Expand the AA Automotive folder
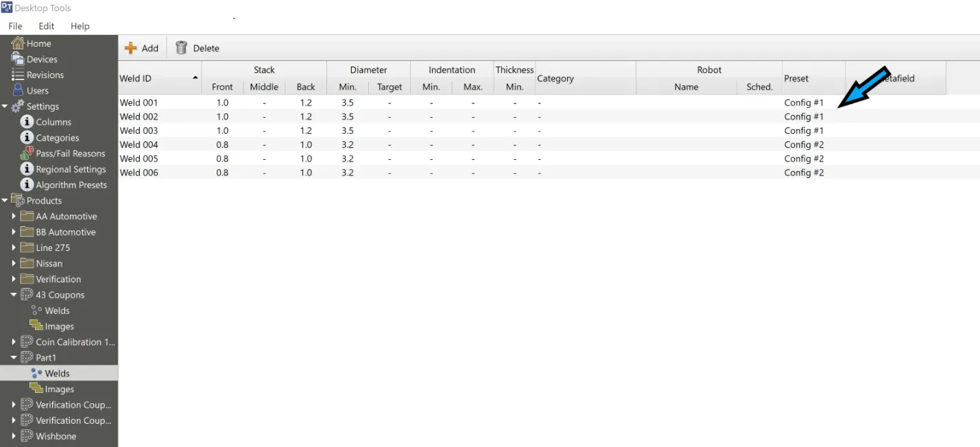The image size is (980, 447). [x=14, y=216]
